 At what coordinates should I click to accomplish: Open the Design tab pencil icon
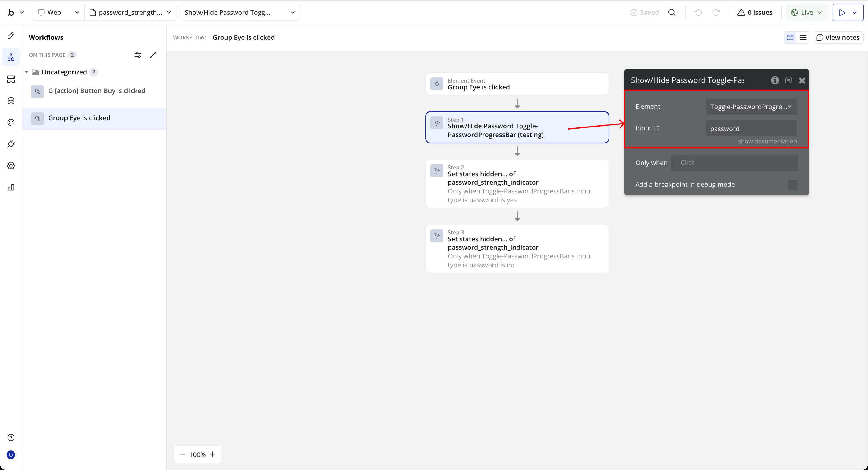[11, 35]
